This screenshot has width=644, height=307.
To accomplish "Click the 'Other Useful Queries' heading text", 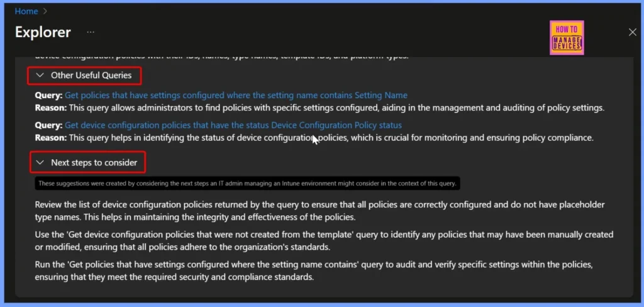I will (91, 75).
